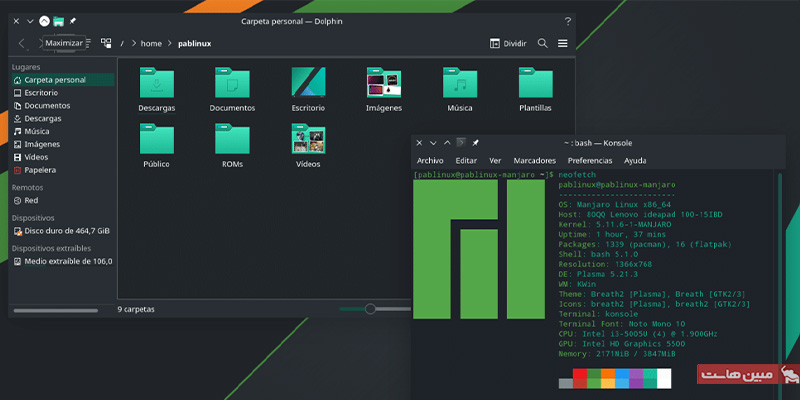Open the Descargas folder icon
Viewport: 800px width, 400px height.
pos(157,84)
